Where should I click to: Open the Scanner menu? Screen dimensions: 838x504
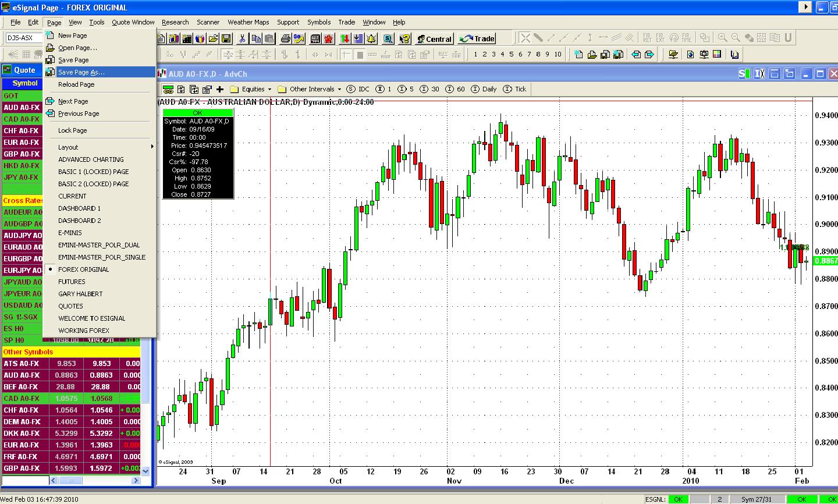click(x=208, y=22)
